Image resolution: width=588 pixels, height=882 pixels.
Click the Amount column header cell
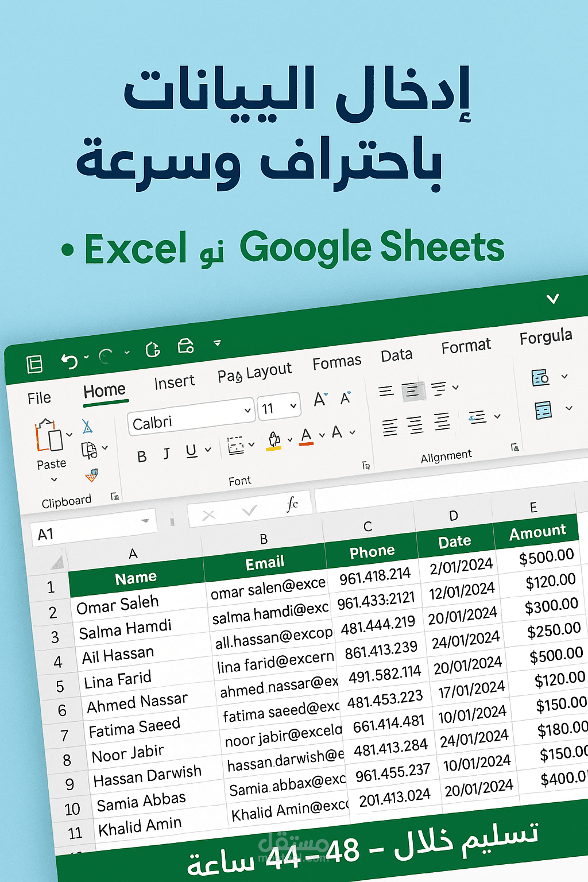[x=537, y=532]
